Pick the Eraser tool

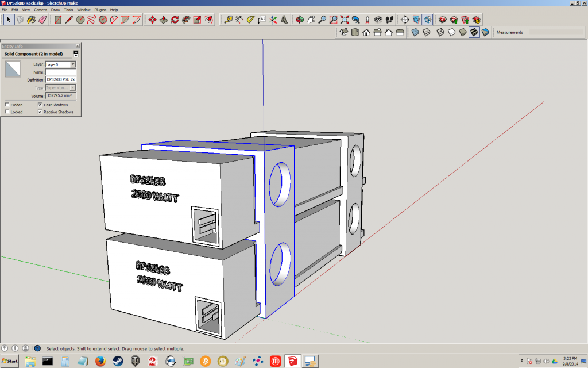tap(42, 20)
